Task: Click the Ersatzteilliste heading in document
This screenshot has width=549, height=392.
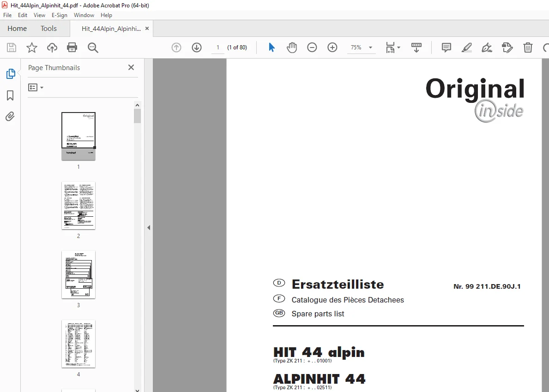Action: coord(338,284)
